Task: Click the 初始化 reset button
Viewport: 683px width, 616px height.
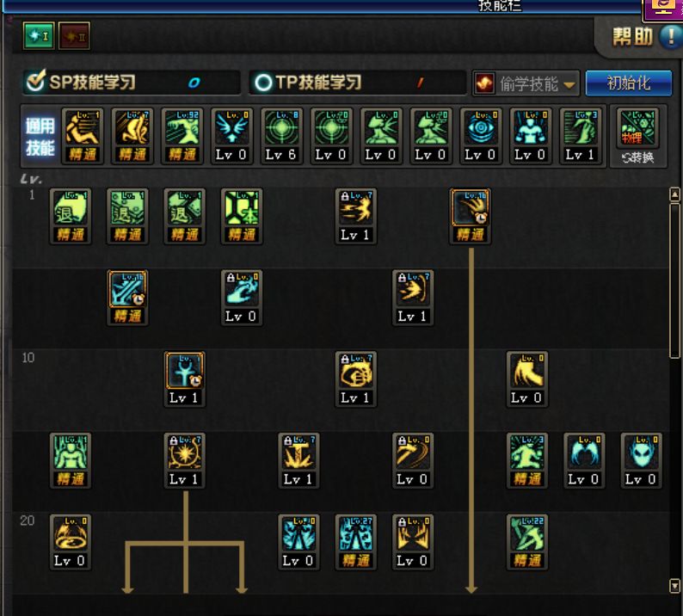Action: coord(628,83)
